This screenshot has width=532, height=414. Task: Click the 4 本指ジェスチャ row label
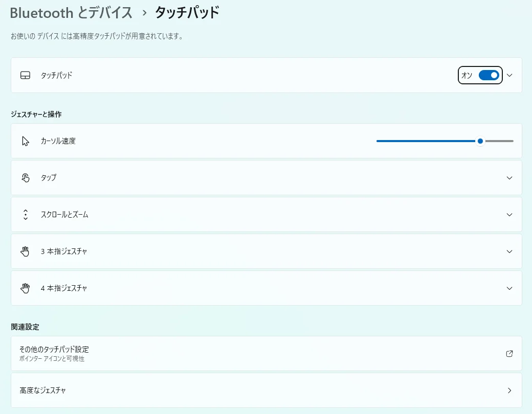(x=64, y=288)
